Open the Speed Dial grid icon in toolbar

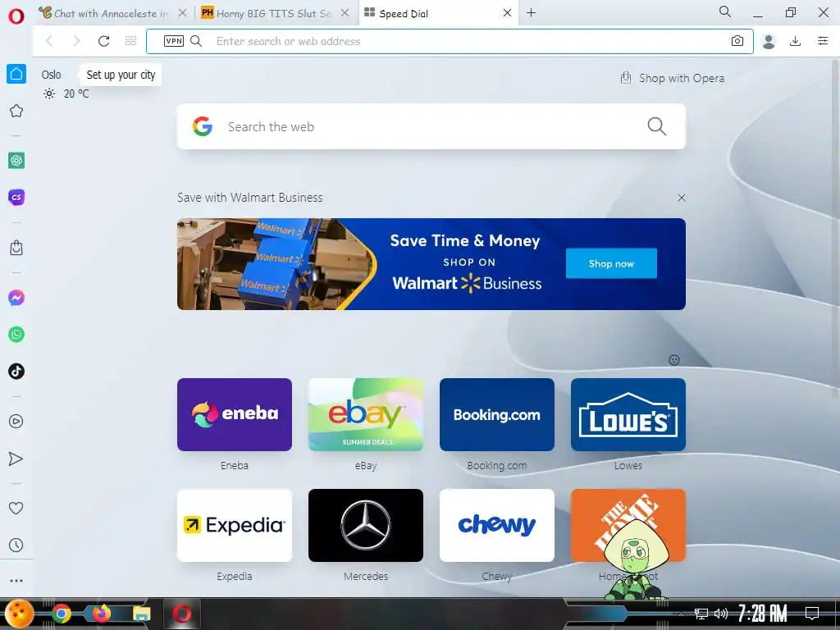pyautogui.click(x=130, y=41)
